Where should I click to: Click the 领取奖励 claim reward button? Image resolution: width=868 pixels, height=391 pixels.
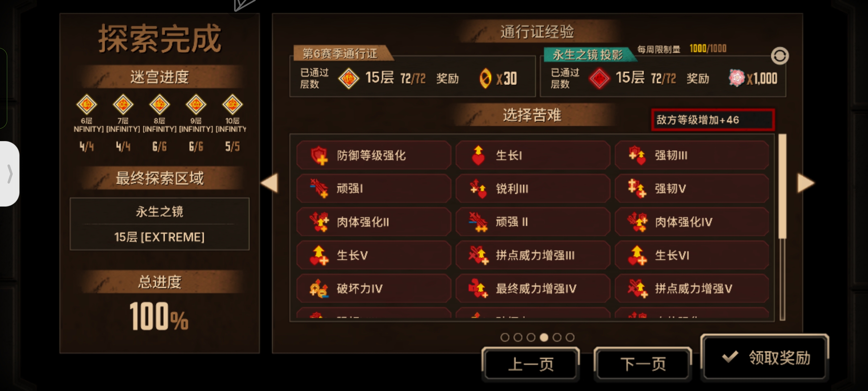click(x=765, y=358)
